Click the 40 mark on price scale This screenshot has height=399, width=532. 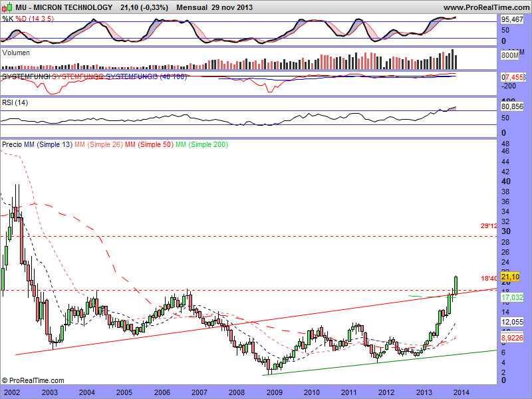click(506, 182)
